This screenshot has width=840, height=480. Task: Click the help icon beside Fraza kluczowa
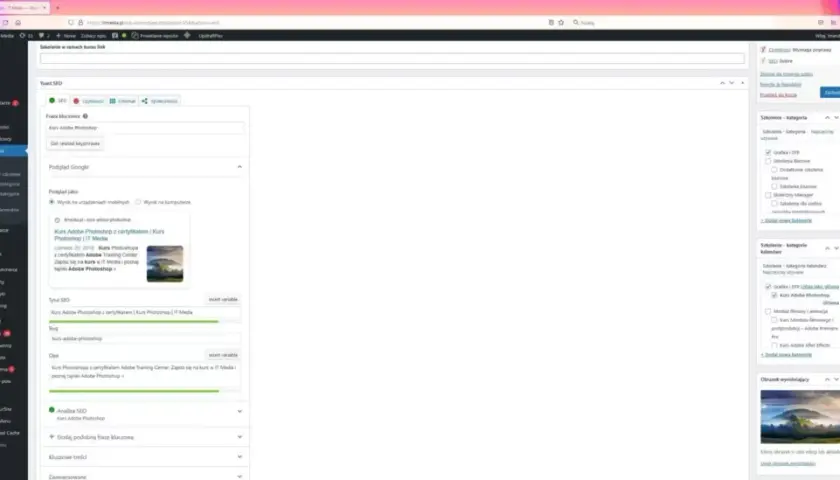coord(85,116)
